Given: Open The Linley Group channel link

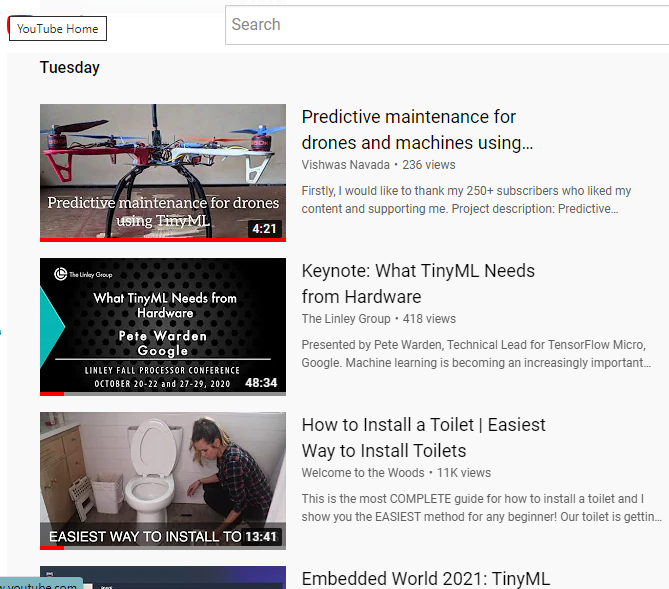Looking at the screenshot, I should pyautogui.click(x=346, y=319).
